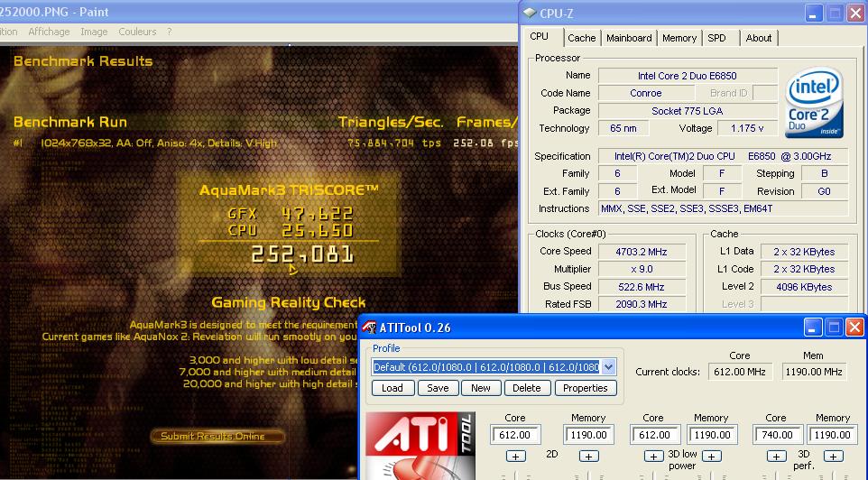Click the AquaMark3 total score 252,081
Viewport: 868px width, 480px height.
tap(302, 254)
